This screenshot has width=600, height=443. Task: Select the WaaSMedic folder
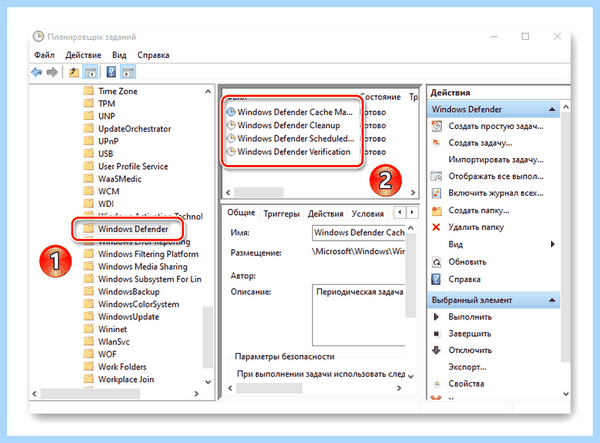120,179
